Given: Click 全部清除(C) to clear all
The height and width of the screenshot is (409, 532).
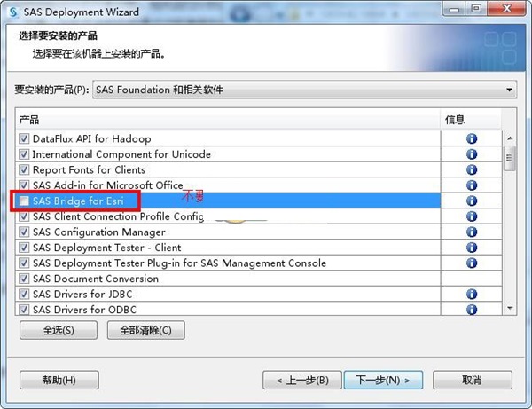Looking at the screenshot, I should tap(146, 330).
